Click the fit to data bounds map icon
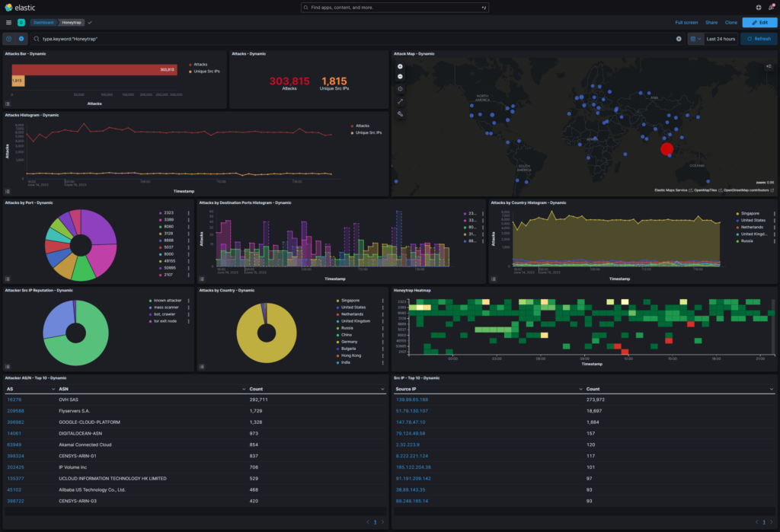This screenshot has width=780, height=532. pyautogui.click(x=400, y=89)
